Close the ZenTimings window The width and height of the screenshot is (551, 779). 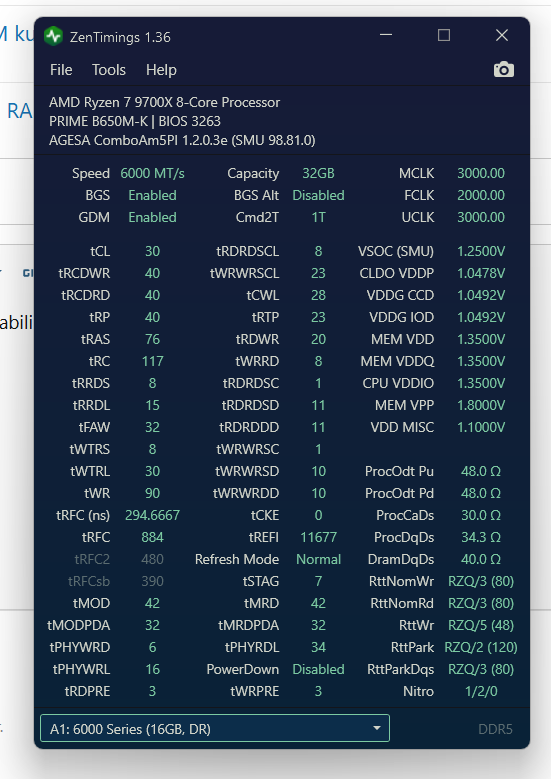(502, 35)
